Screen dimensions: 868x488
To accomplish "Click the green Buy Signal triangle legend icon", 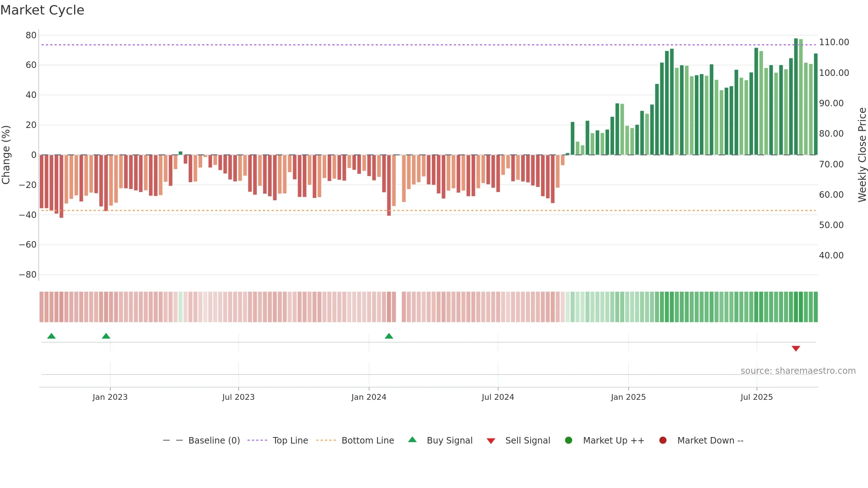I will pyautogui.click(x=412, y=440).
